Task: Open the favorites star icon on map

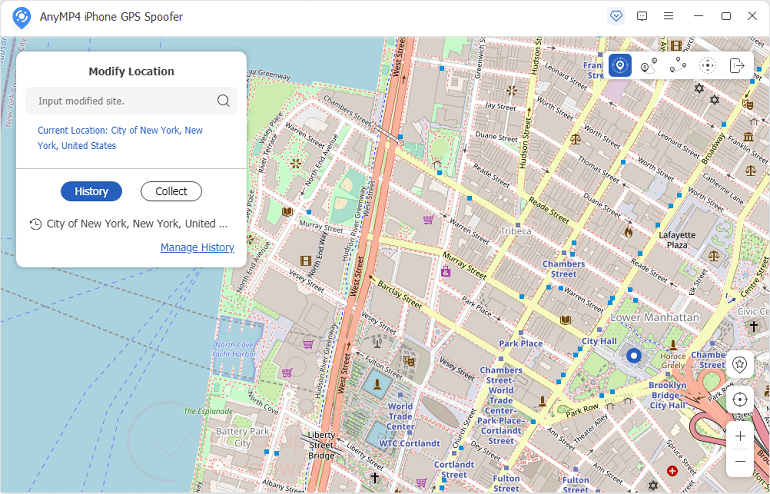Action: coord(740,364)
